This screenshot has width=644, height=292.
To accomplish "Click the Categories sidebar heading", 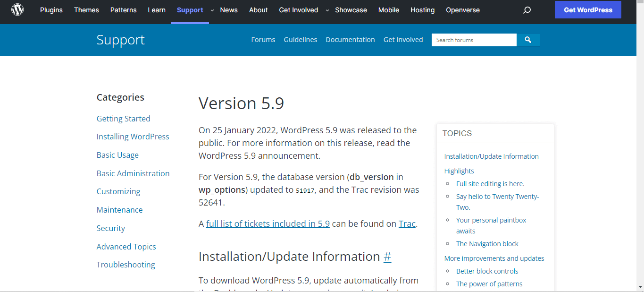I will 120,97.
